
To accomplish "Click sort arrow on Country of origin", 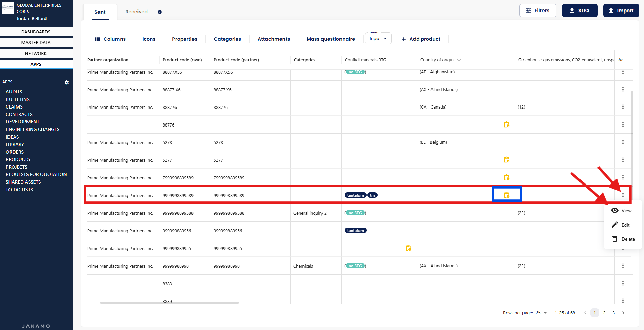I will point(459,60).
